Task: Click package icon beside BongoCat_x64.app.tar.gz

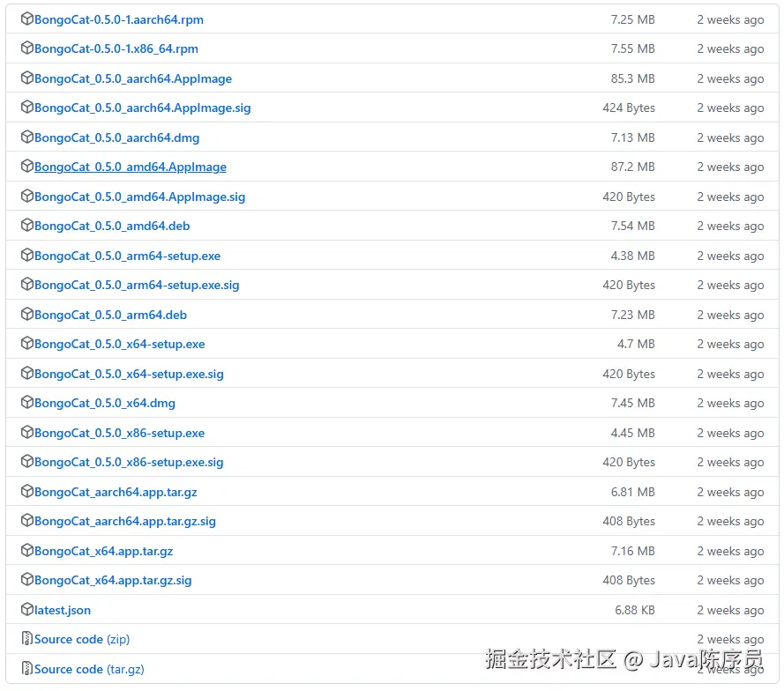Action: [x=27, y=550]
